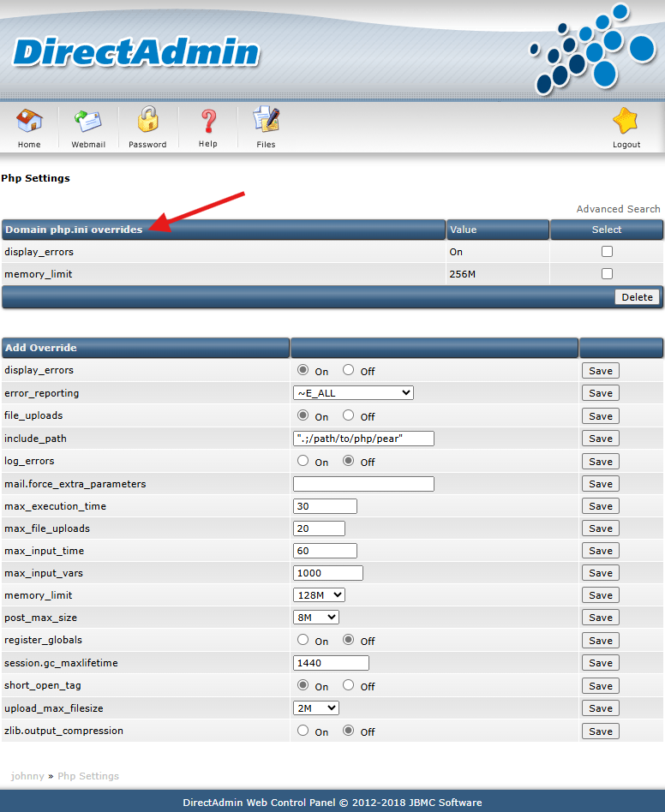Delete selected php.ini overrides
The width and height of the screenshot is (665, 812).
(637, 296)
